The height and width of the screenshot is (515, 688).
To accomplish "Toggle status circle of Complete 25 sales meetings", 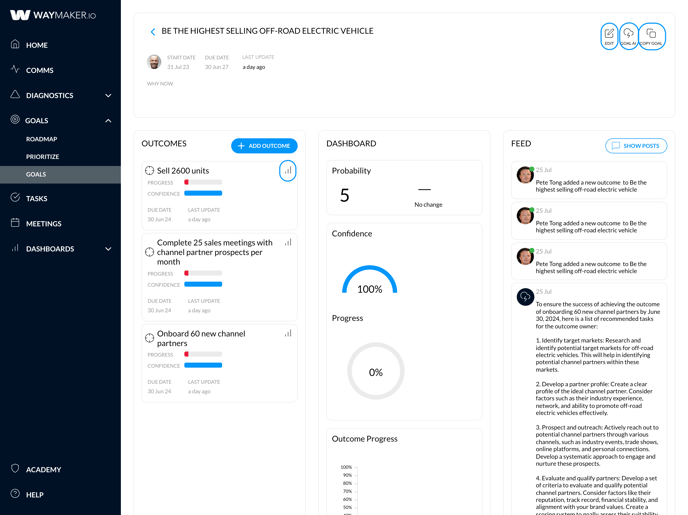I will (x=150, y=252).
